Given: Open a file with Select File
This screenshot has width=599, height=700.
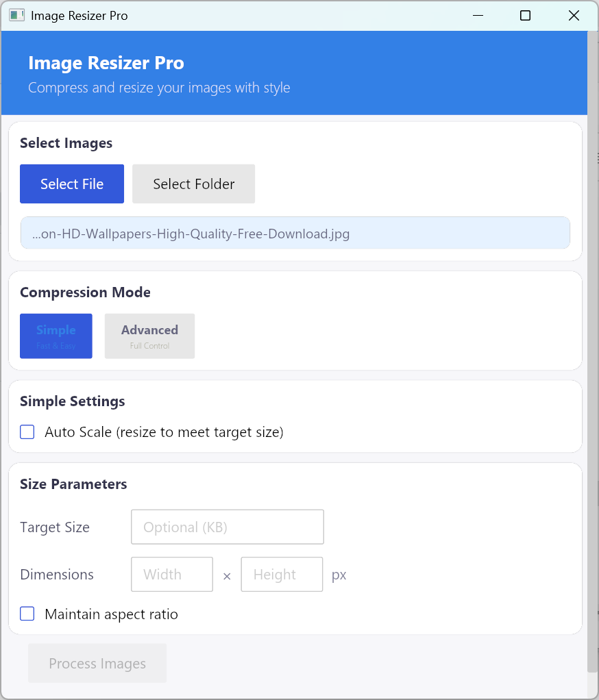Looking at the screenshot, I should pos(71,184).
